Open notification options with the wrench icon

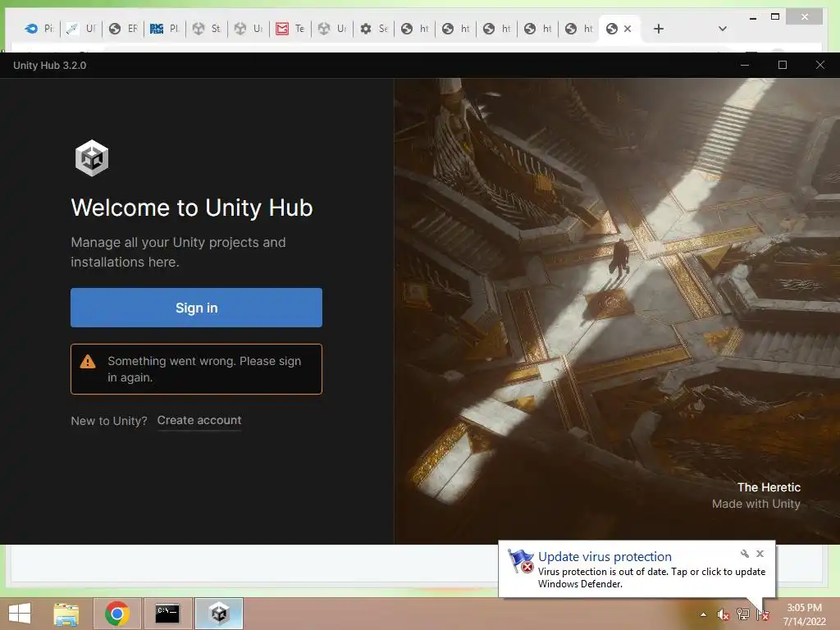745,554
